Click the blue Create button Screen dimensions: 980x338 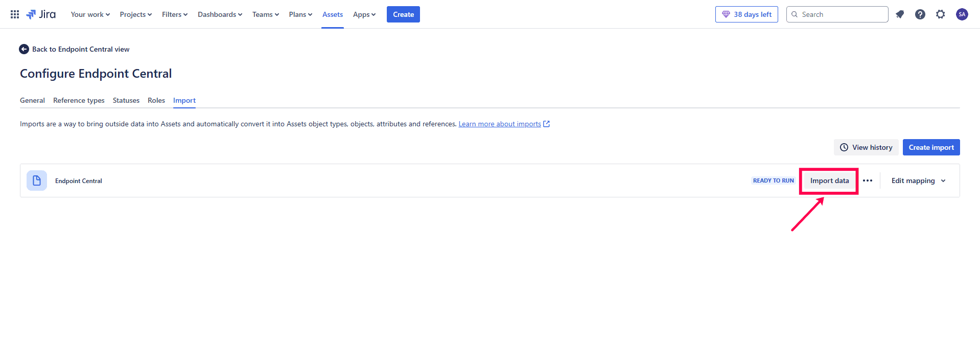(403, 14)
